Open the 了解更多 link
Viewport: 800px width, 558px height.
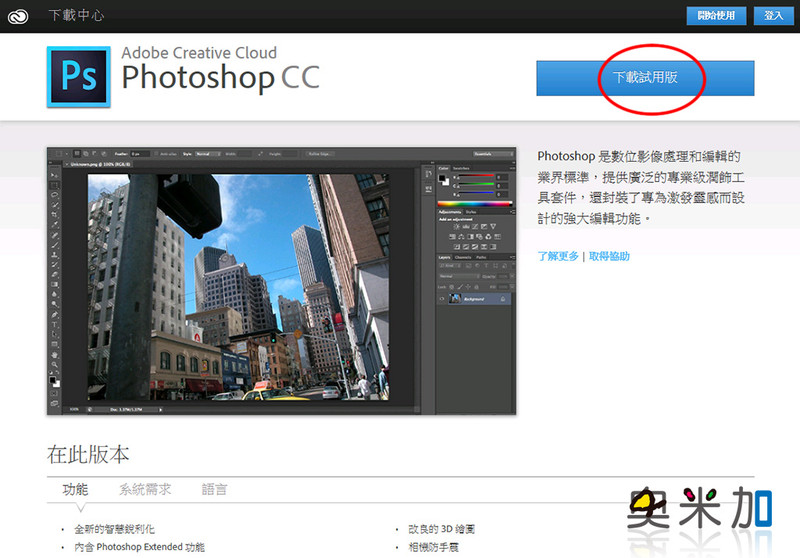tap(558, 256)
